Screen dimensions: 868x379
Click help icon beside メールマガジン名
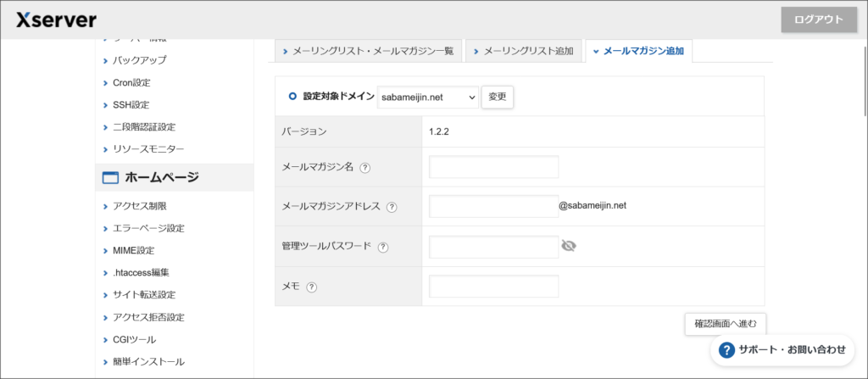pos(364,167)
